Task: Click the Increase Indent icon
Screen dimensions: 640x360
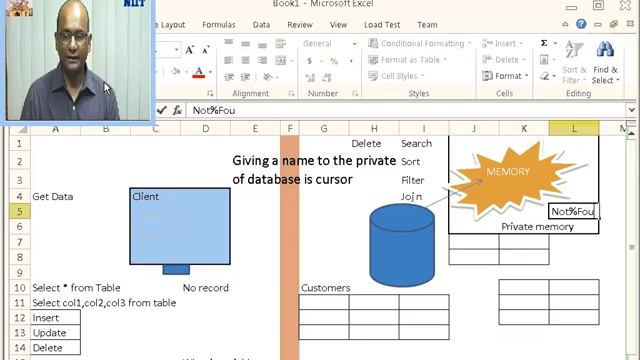Action: tap(245, 77)
